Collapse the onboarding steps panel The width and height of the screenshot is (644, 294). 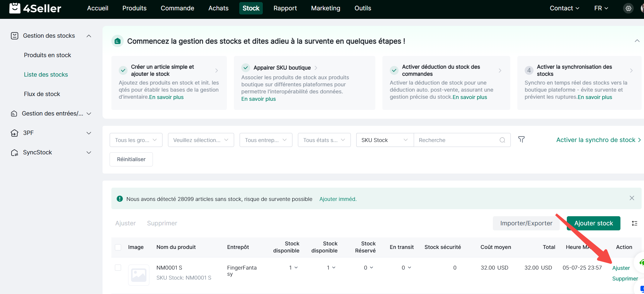coord(637,41)
